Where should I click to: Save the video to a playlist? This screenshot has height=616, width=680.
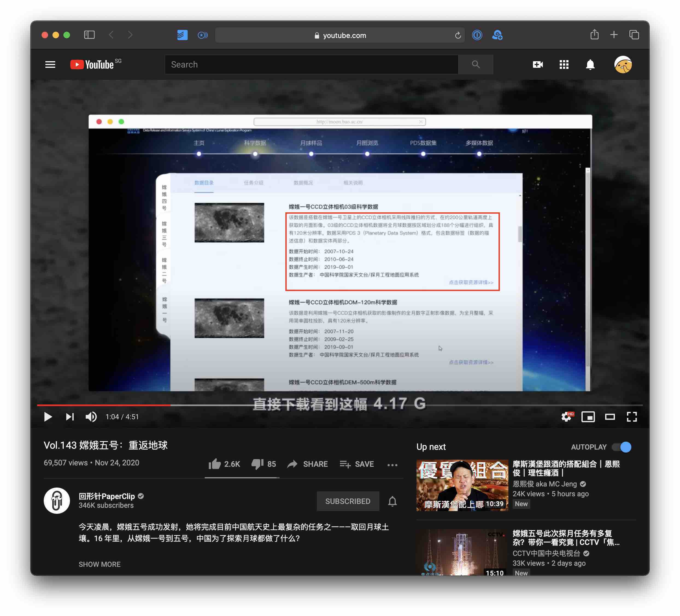(356, 464)
